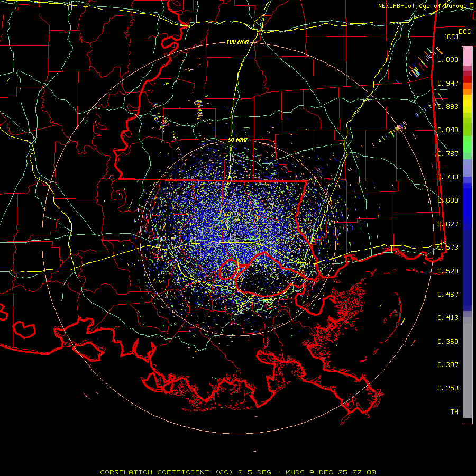
Task: Click the 0.680 scale value
Action: (448, 200)
